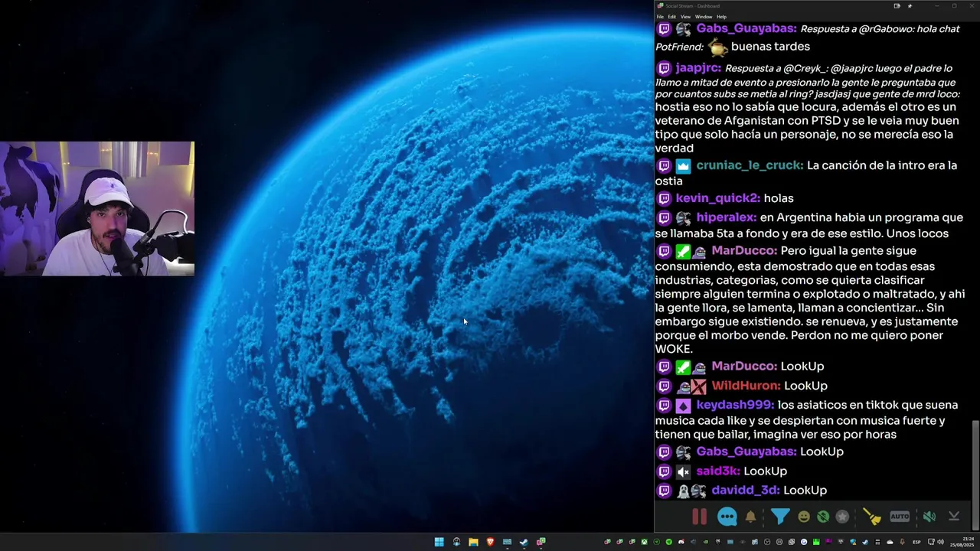The width and height of the screenshot is (980, 551).
Task: Click username davidd_3d
Action: pos(745,490)
